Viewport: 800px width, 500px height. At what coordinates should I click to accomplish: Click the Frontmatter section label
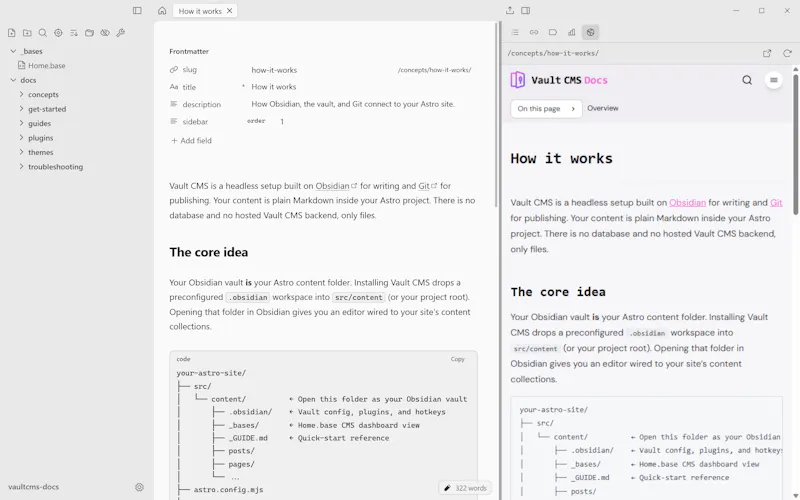point(189,51)
